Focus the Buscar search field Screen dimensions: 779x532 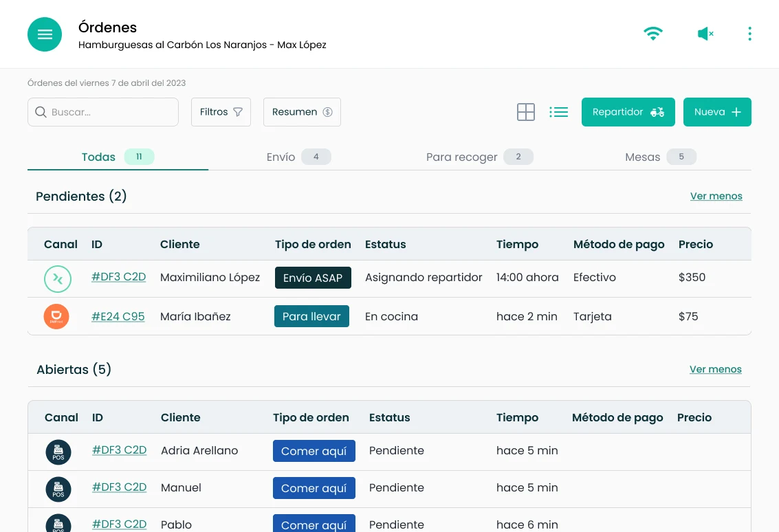point(103,112)
